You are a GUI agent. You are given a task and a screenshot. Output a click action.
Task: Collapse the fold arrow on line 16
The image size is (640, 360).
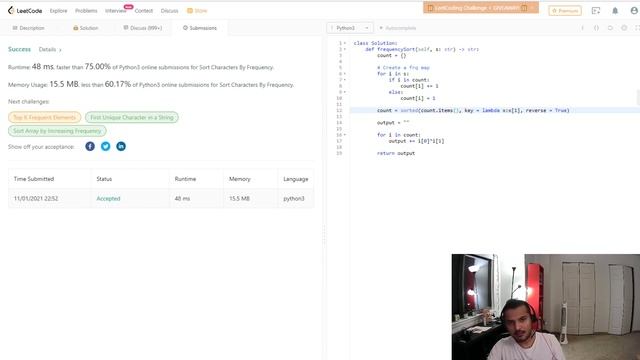coord(345,135)
